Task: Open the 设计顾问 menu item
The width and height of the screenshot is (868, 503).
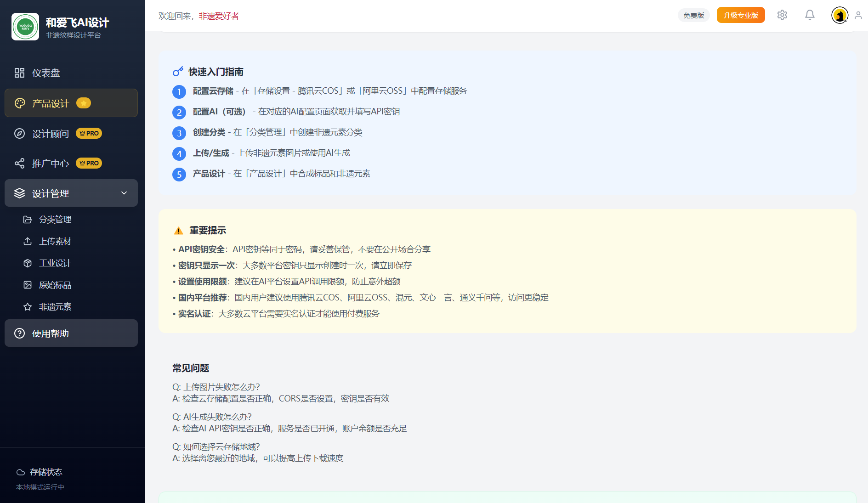Action: tap(71, 133)
